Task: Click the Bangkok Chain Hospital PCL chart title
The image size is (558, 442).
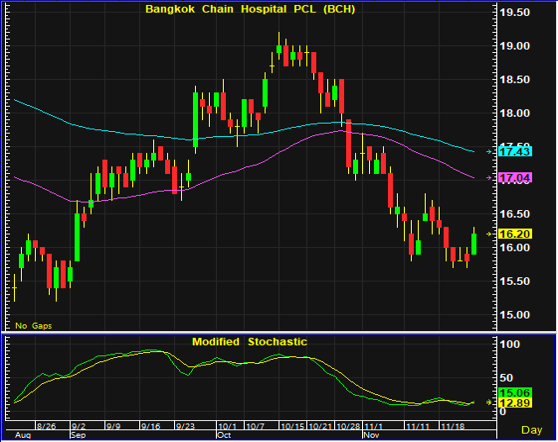Action: [250, 9]
